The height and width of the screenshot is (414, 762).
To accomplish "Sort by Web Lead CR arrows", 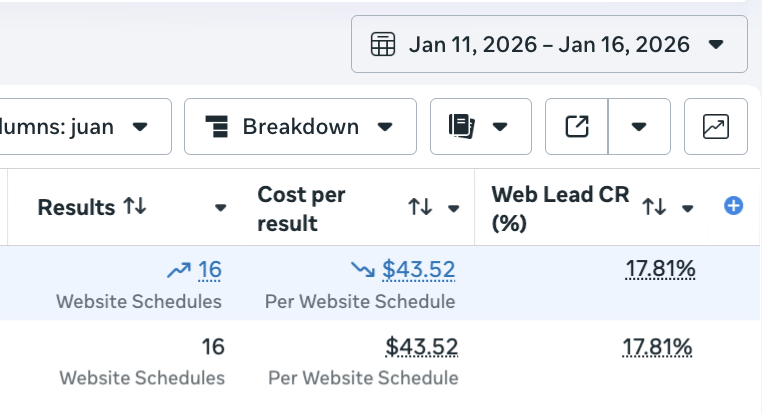I will coord(654,207).
